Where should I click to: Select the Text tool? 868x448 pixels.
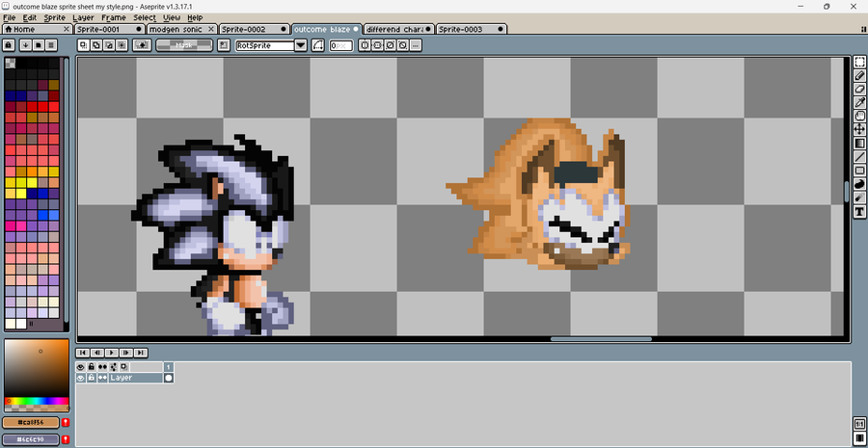coord(859,211)
